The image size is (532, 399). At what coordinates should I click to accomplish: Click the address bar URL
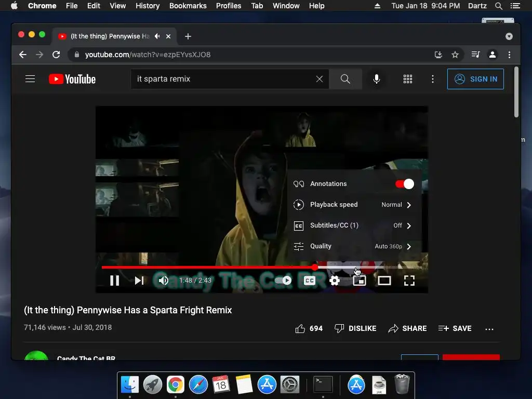click(x=148, y=55)
